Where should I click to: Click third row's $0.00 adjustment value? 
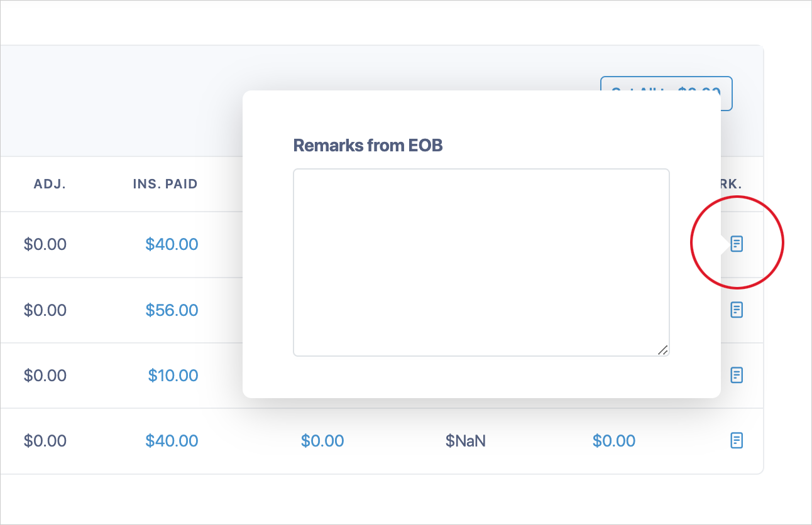click(45, 376)
